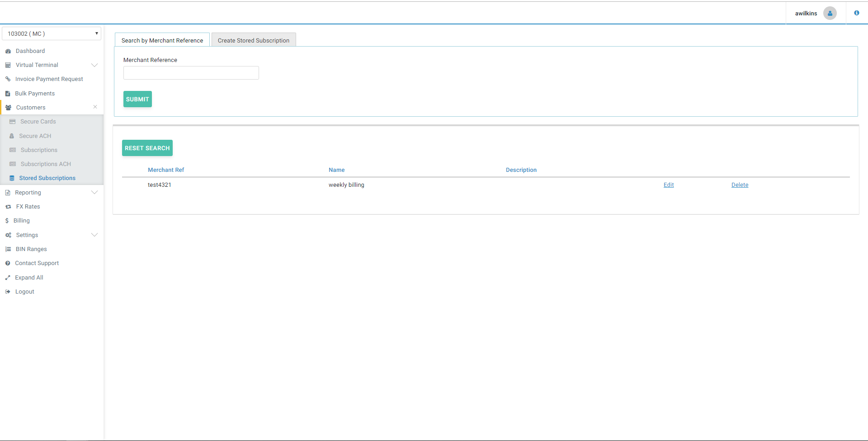Expand the Settings menu chevron
868x441 pixels.
coord(94,235)
